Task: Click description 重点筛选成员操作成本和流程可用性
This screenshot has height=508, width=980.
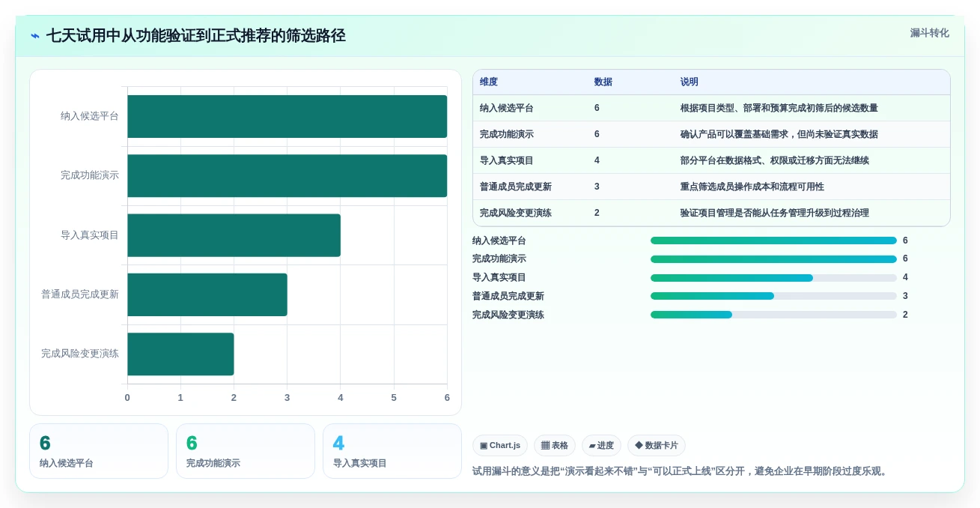Action: (x=752, y=187)
